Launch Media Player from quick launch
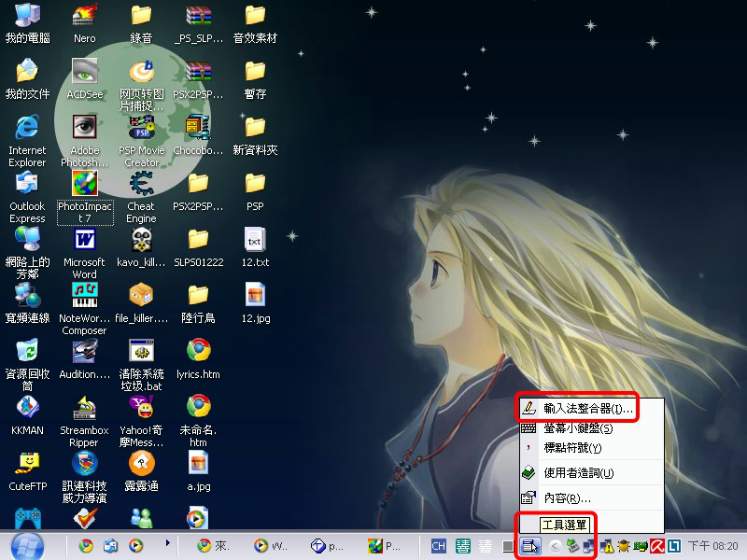 click(x=135, y=546)
